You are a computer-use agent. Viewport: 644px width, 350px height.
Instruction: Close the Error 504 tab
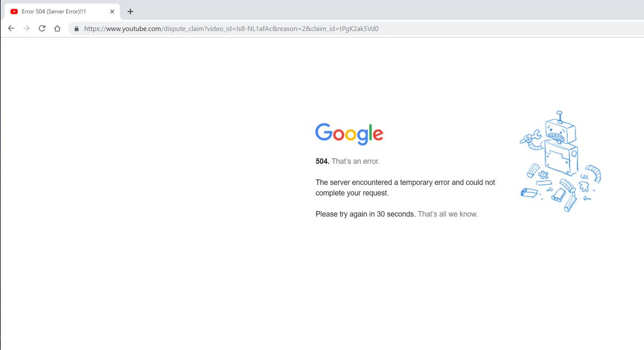coord(112,11)
